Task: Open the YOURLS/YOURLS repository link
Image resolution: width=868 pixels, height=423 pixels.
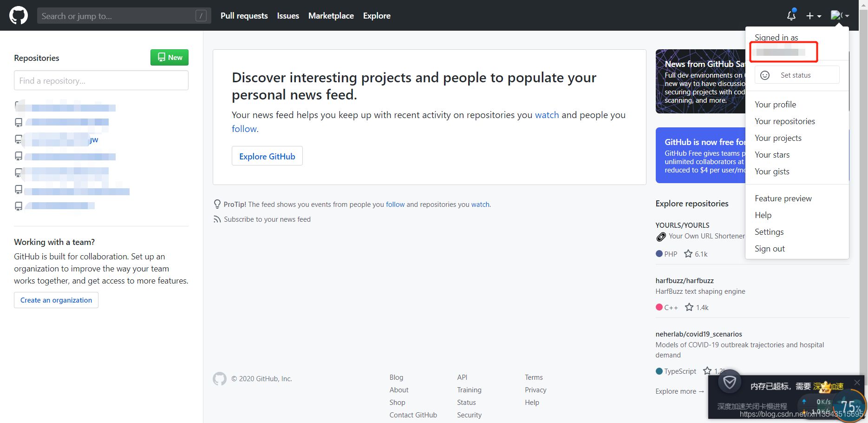Action: pyautogui.click(x=682, y=225)
